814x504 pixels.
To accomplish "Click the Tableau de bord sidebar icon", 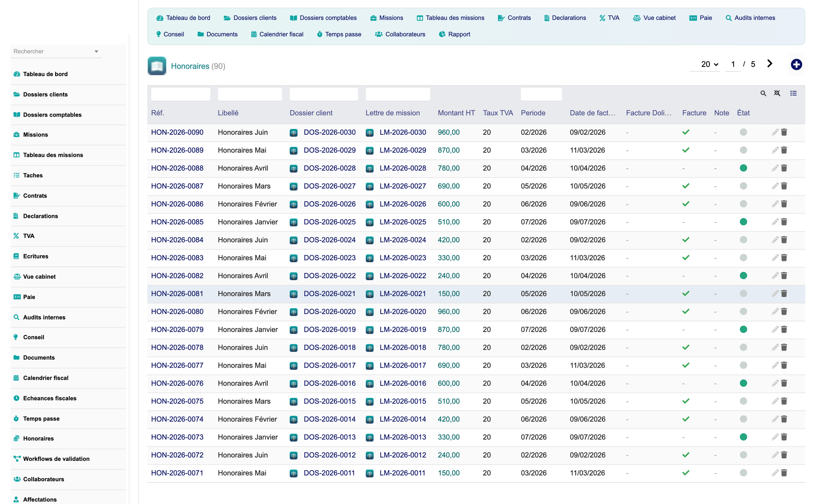I will pos(17,74).
